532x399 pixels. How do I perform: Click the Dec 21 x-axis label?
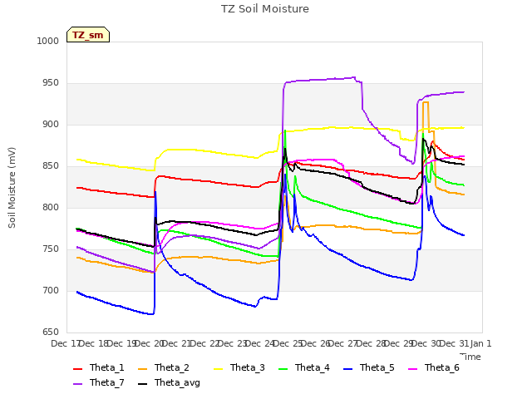[x=176, y=343]
